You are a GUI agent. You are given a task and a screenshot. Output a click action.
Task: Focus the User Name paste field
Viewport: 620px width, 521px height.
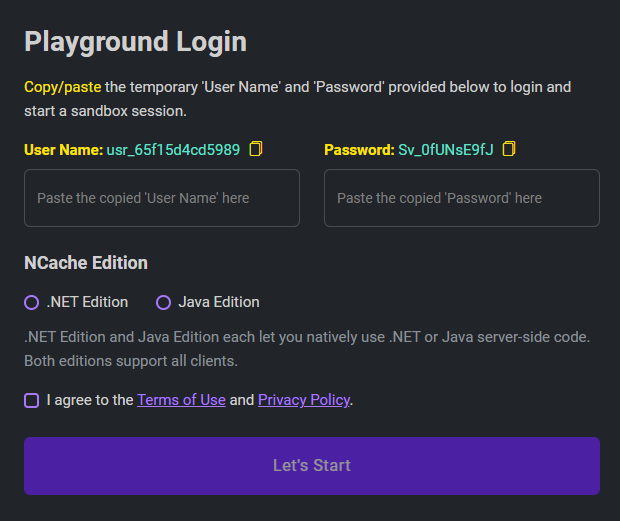click(162, 198)
